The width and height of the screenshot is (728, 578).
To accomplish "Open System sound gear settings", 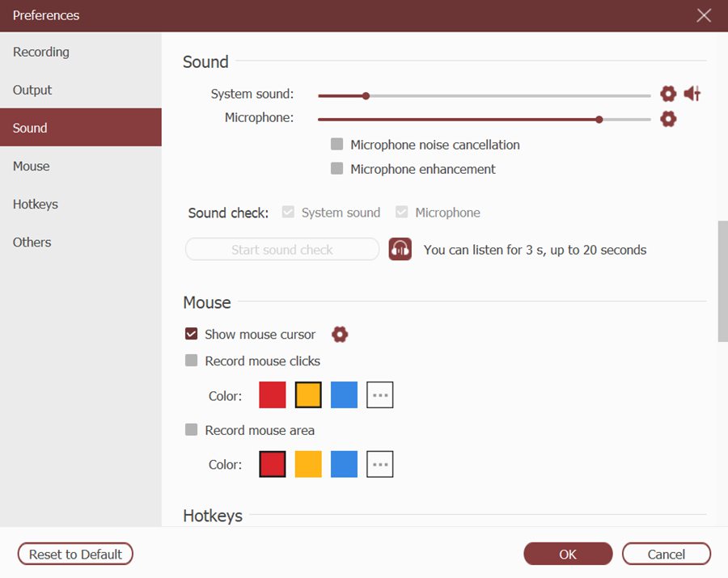I will (x=667, y=94).
